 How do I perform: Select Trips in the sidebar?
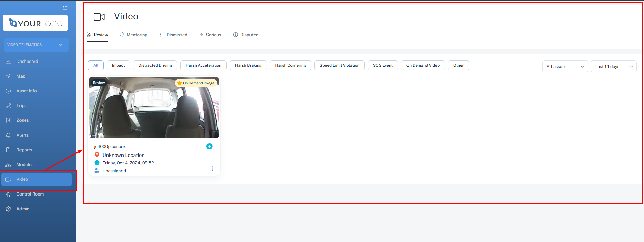[x=22, y=106]
